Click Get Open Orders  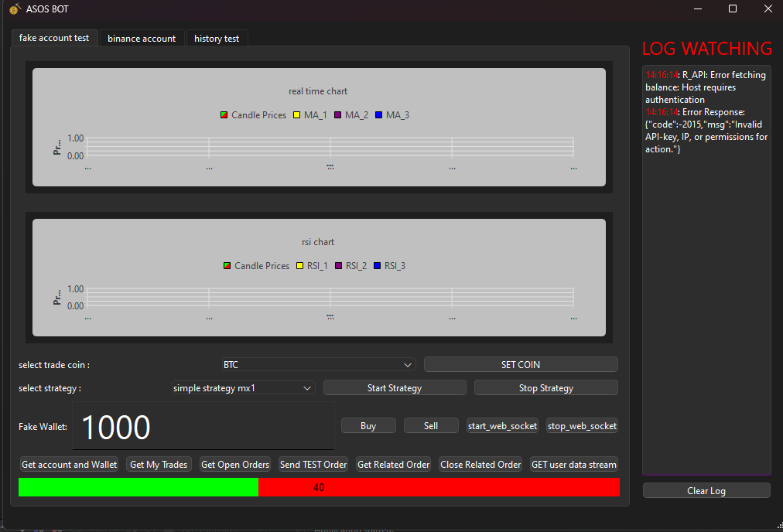[x=235, y=465]
